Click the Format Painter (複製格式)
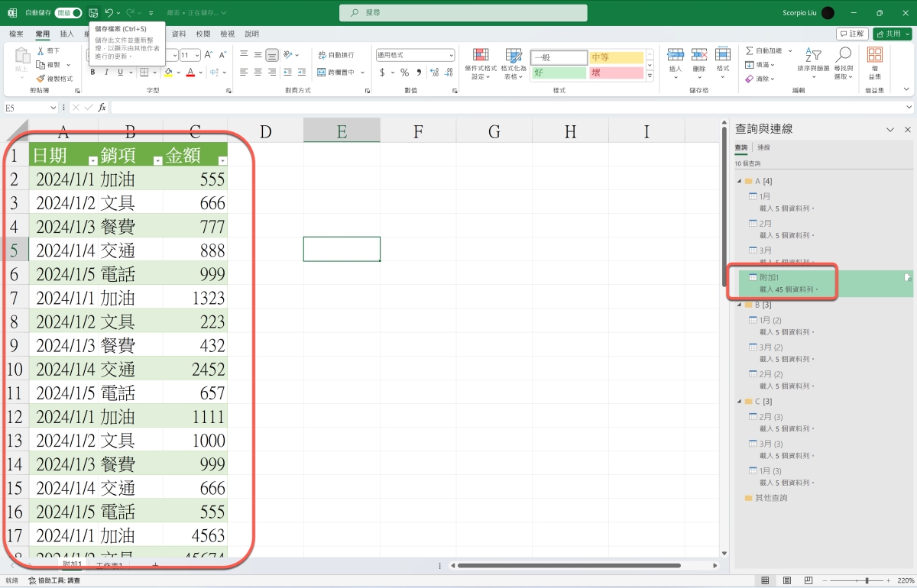The height and width of the screenshot is (588, 917). point(55,79)
